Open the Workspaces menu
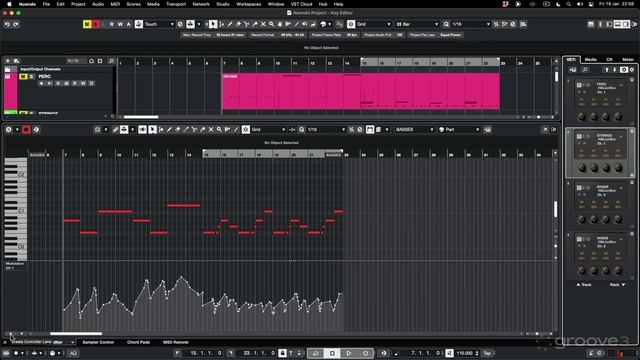 (x=249, y=4)
